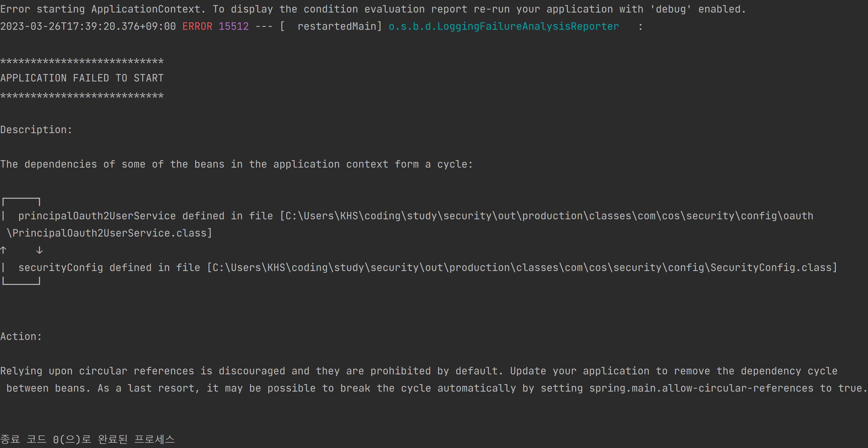
Task: Click the securityConfig bean name
Action: point(61,267)
